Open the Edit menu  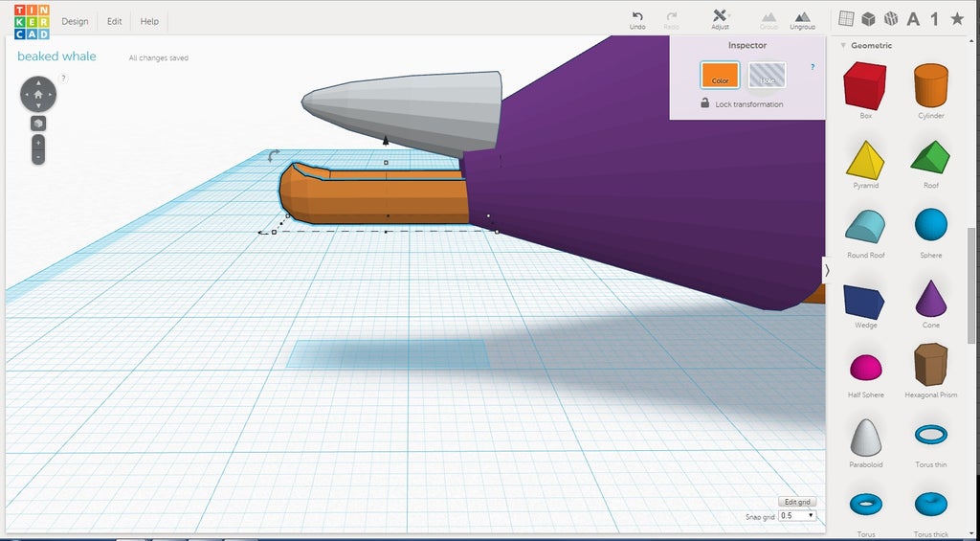tap(115, 21)
